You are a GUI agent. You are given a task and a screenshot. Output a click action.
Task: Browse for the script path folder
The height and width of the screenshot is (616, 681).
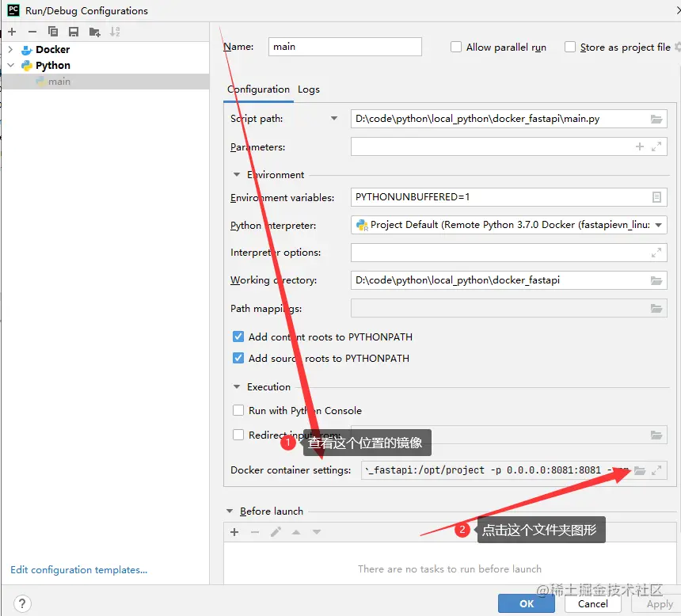[656, 119]
